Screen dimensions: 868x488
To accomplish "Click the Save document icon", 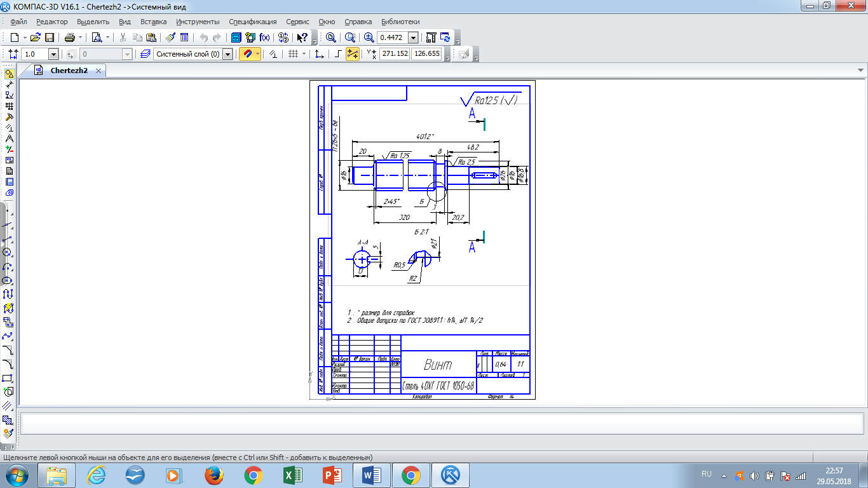I will click(x=50, y=37).
